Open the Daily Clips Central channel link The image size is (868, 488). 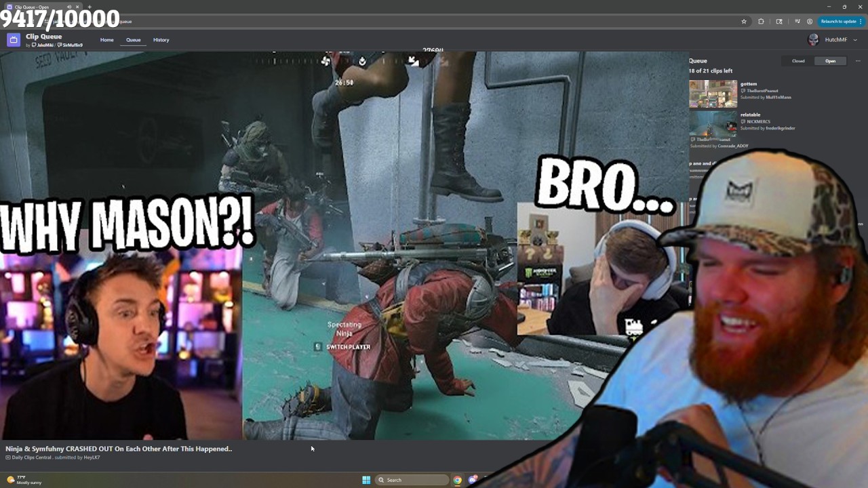(28, 457)
